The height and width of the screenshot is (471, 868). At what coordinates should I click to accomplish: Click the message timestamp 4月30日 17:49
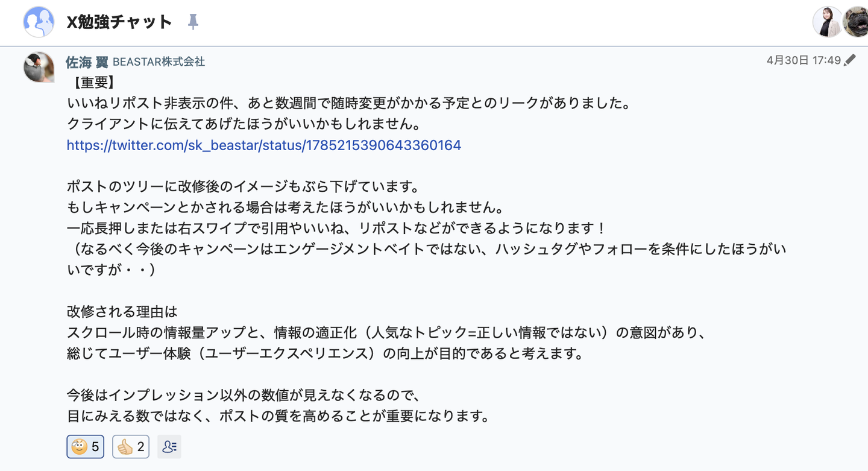tap(803, 60)
